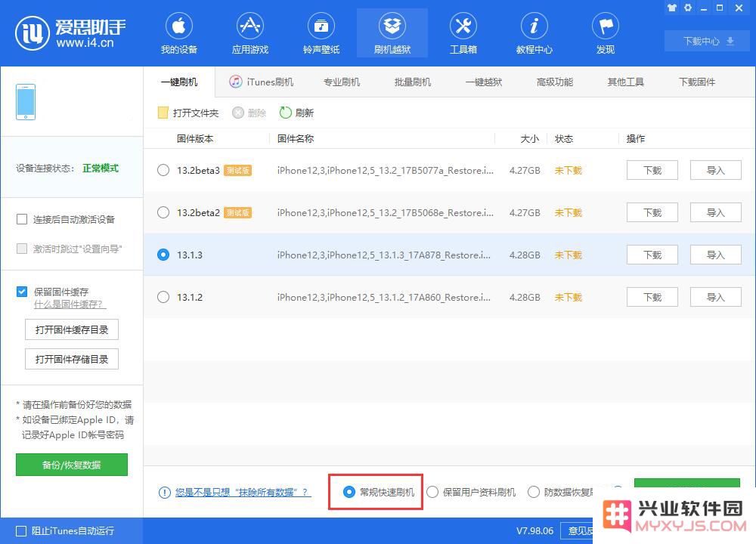Switch to 其他工具 tab
The width and height of the screenshot is (756, 544).
pyautogui.click(x=626, y=82)
